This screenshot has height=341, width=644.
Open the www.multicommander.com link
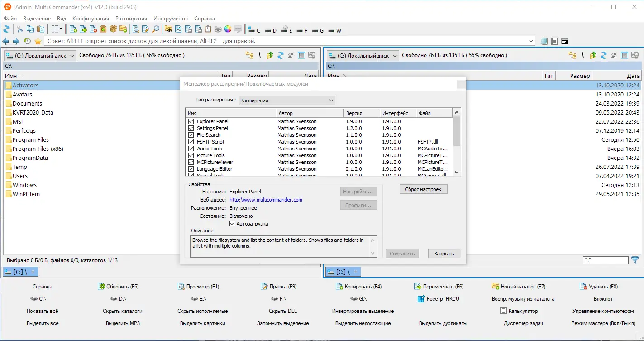coord(266,200)
